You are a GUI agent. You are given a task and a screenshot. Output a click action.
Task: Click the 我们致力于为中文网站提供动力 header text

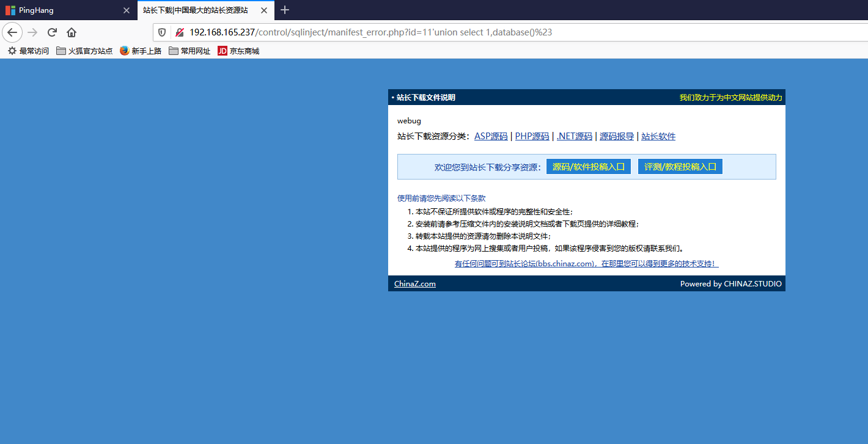731,98
